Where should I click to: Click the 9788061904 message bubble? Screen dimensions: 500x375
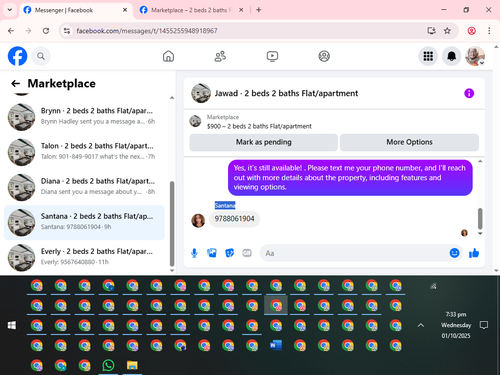pos(234,219)
